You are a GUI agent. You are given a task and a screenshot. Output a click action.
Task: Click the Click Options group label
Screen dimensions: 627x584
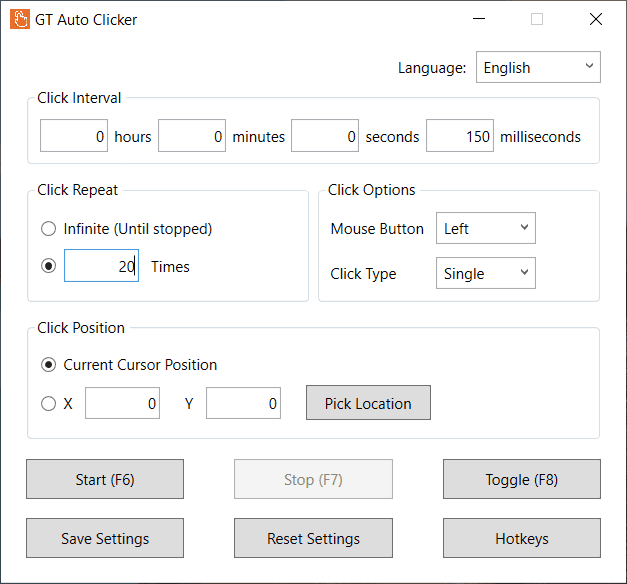tap(371, 190)
